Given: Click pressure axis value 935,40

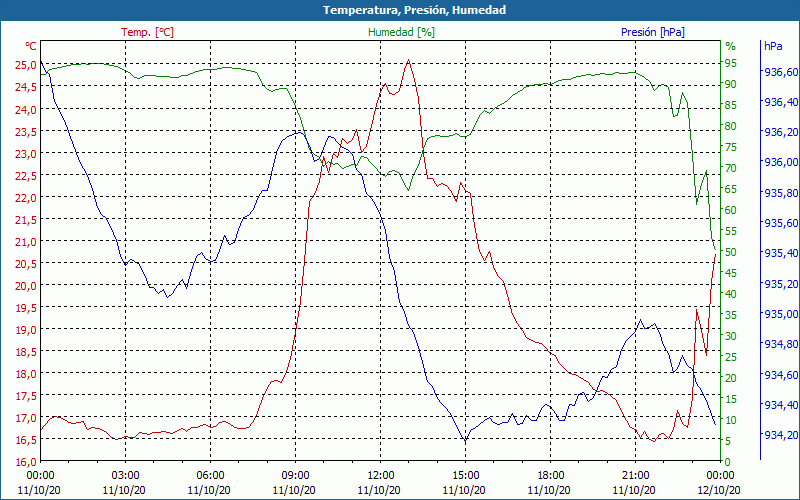Looking at the screenshot, I should coord(780,253).
